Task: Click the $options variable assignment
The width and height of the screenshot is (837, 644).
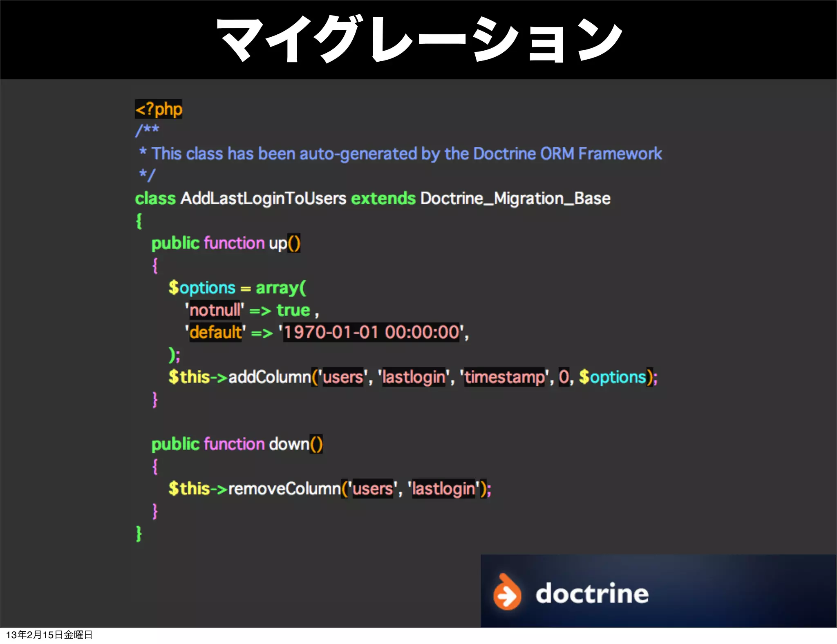Action: tap(202, 288)
